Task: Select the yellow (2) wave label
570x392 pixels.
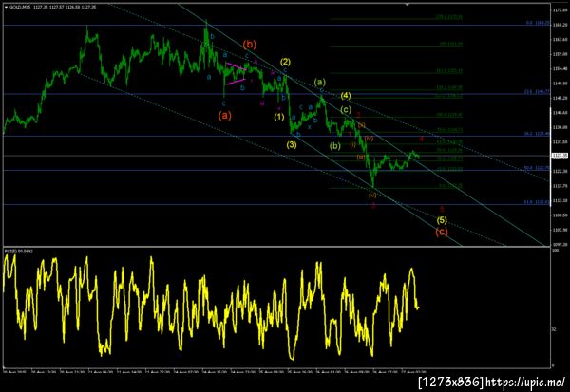Action: [x=285, y=62]
